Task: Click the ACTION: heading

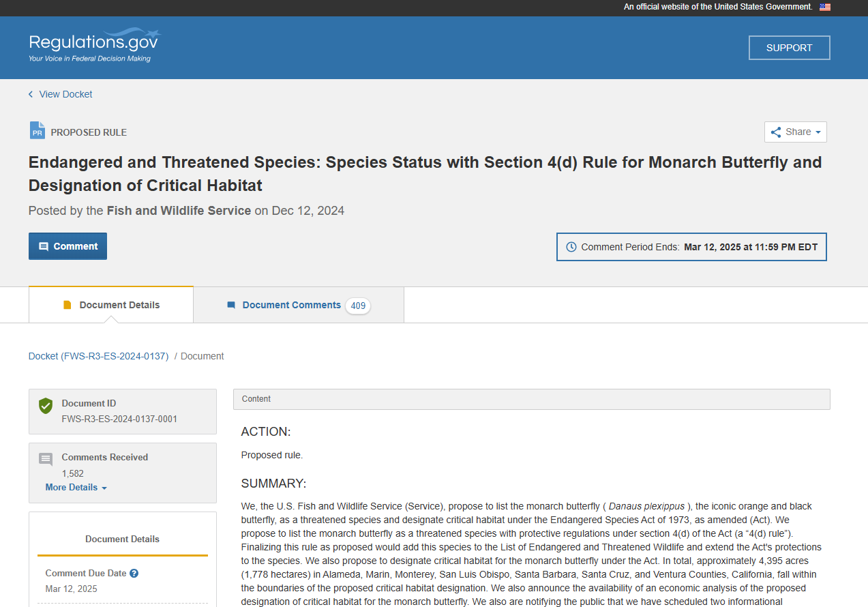Action: [x=266, y=432]
